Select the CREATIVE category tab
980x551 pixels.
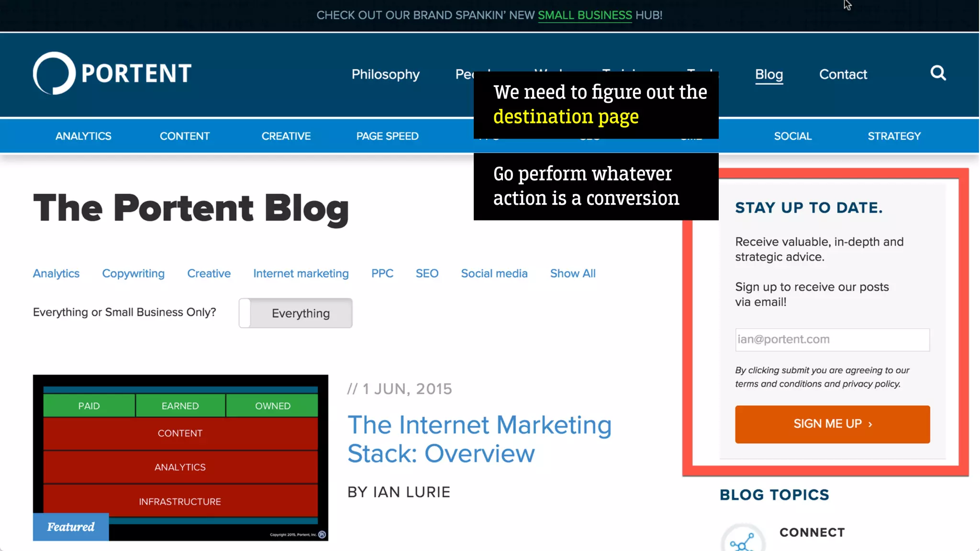pyautogui.click(x=286, y=136)
